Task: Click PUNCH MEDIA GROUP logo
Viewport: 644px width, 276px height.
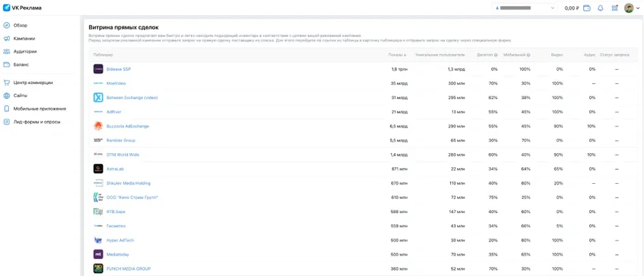Action: pyautogui.click(x=98, y=268)
